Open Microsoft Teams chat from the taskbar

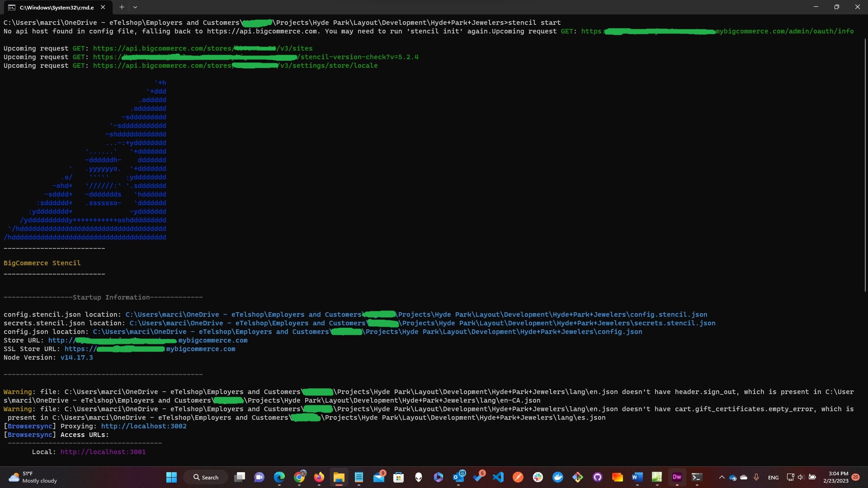[x=259, y=477]
